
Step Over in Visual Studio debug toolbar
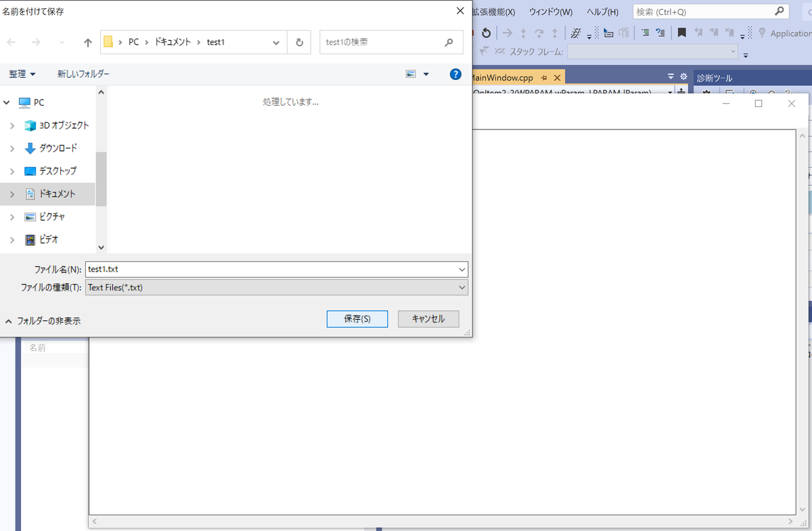[539, 33]
